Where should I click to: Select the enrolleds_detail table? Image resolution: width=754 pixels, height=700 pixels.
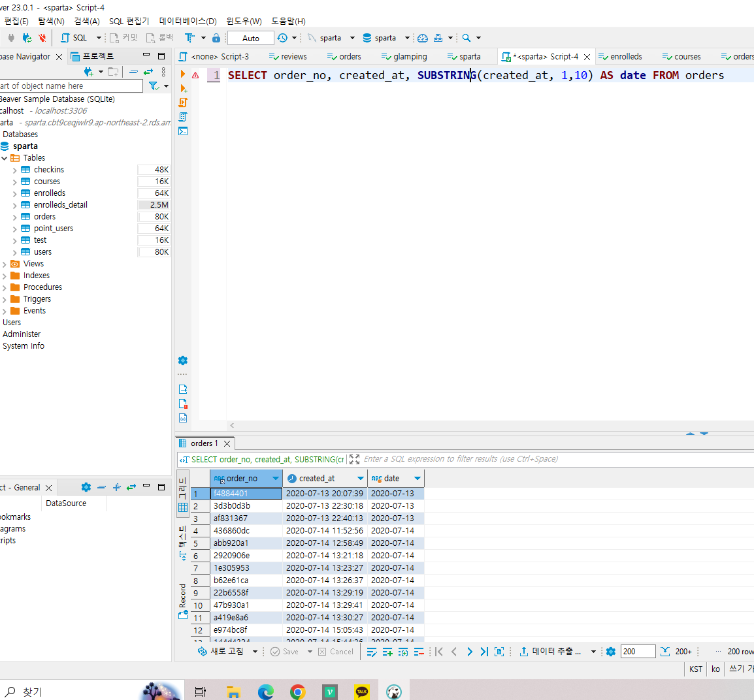coord(61,204)
